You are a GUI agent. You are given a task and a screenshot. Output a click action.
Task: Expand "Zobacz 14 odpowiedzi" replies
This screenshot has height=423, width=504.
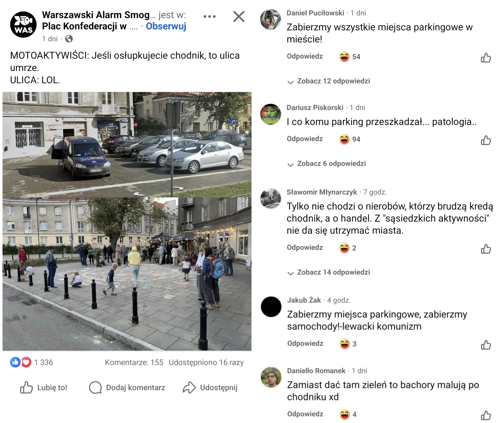coord(333,272)
